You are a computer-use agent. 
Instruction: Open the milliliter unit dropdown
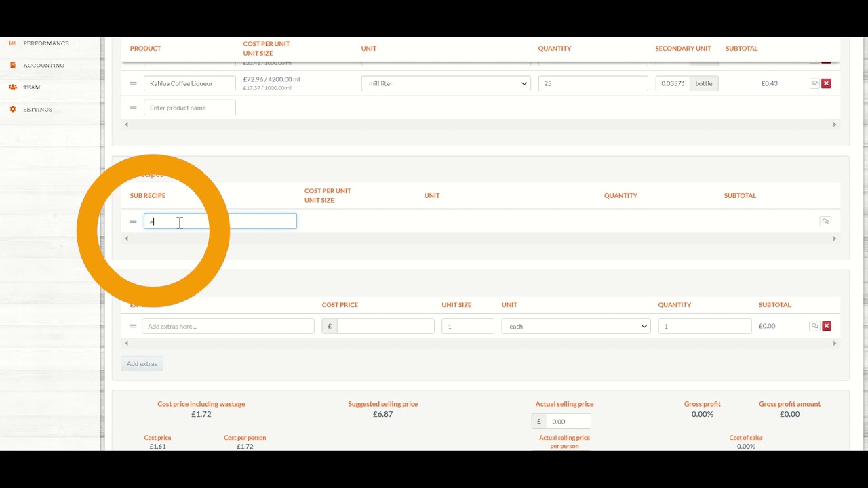click(x=446, y=83)
